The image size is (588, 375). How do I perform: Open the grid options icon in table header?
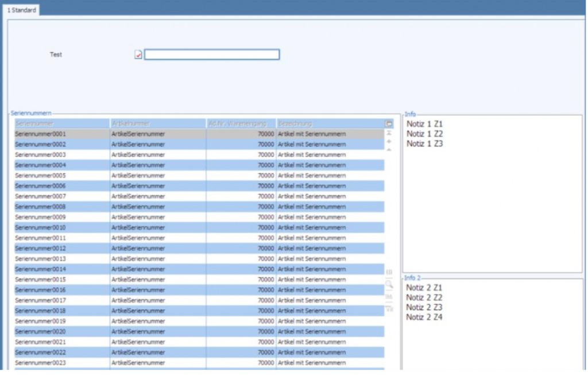pos(389,123)
